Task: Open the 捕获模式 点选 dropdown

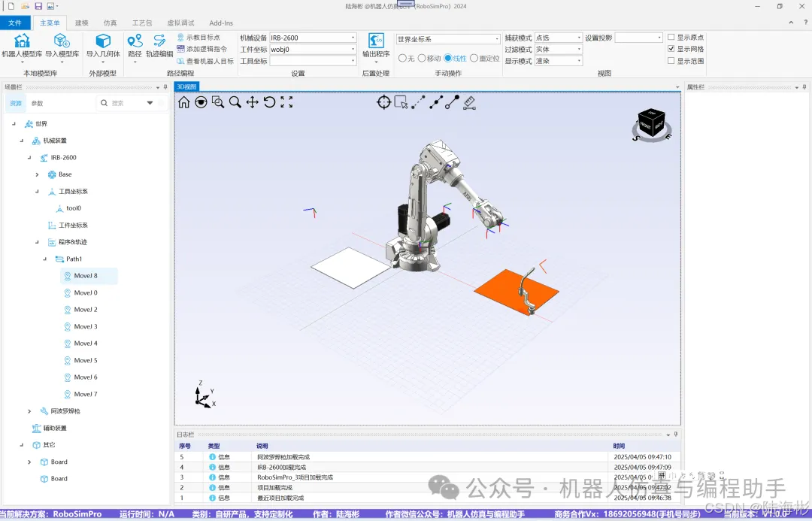Action: click(x=558, y=38)
